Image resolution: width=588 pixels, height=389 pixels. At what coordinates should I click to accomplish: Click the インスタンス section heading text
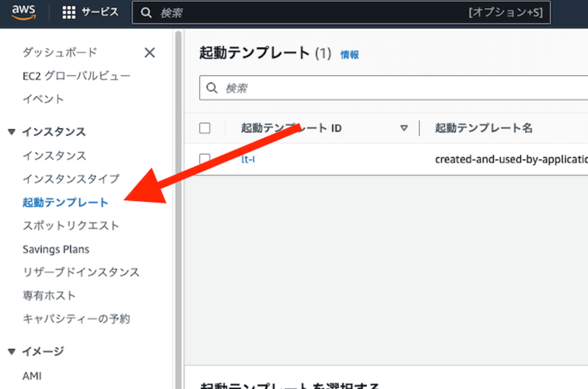(54, 132)
